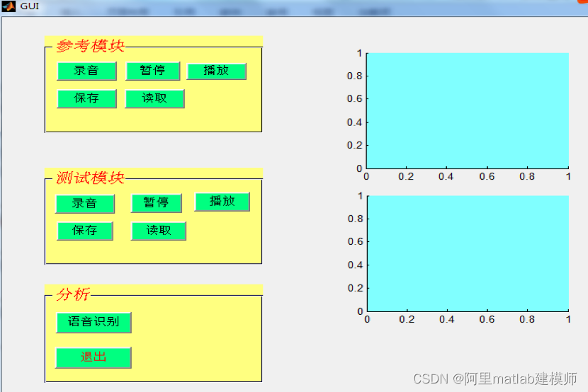Click 保存 in the 测试模块 panel
Viewport: 588px width, 392px height.
point(85,231)
